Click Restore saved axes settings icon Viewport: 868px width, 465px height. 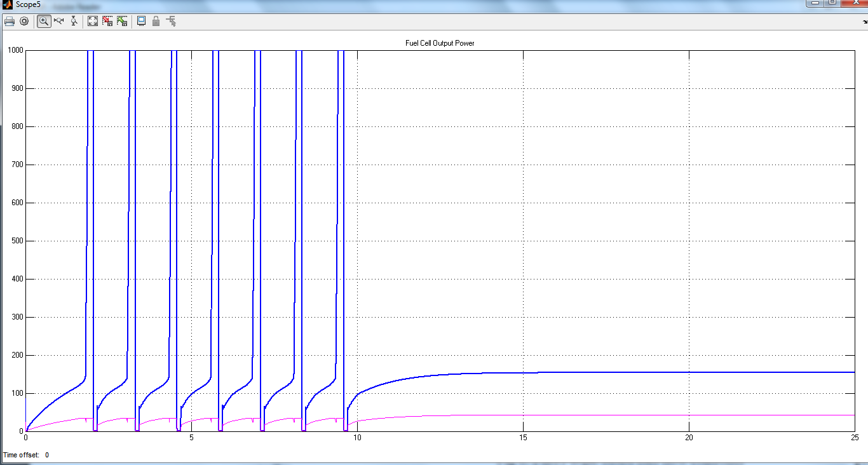[122, 21]
